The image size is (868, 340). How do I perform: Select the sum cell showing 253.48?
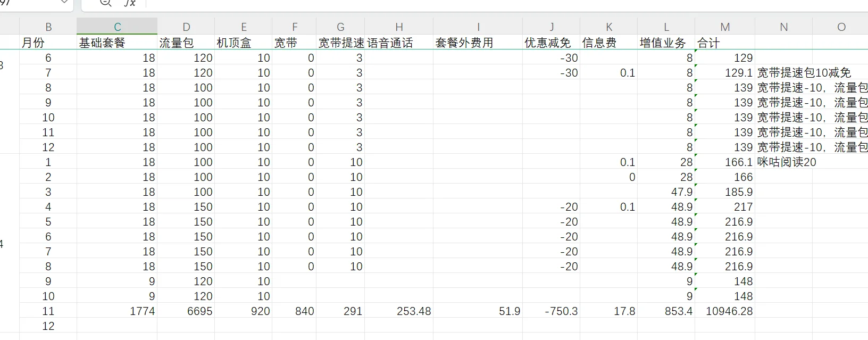(x=399, y=311)
